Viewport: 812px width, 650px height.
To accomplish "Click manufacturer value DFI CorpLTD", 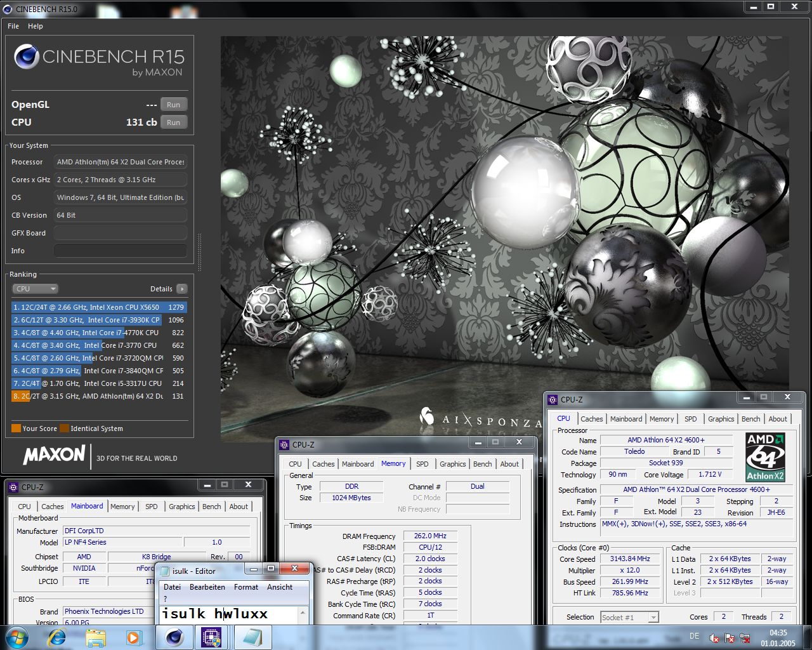I will tap(156, 531).
